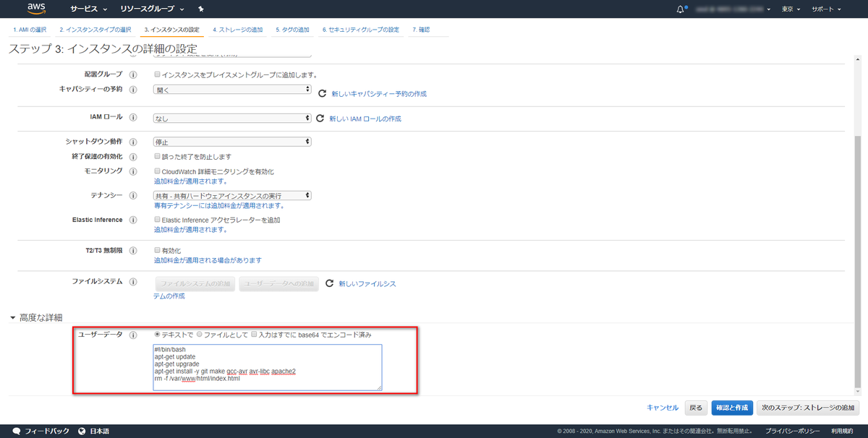Open the リソースグループ menu

click(x=151, y=9)
